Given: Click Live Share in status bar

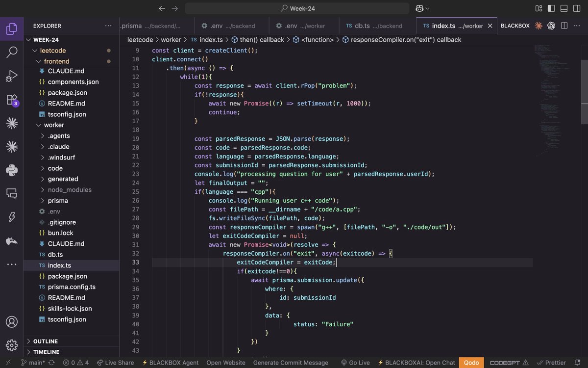Looking at the screenshot, I should (x=116, y=363).
